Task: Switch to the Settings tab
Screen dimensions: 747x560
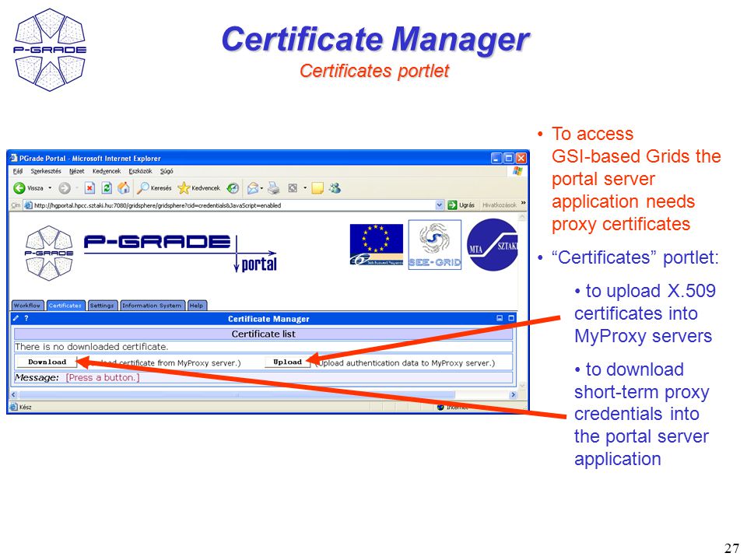Action: point(102,306)
